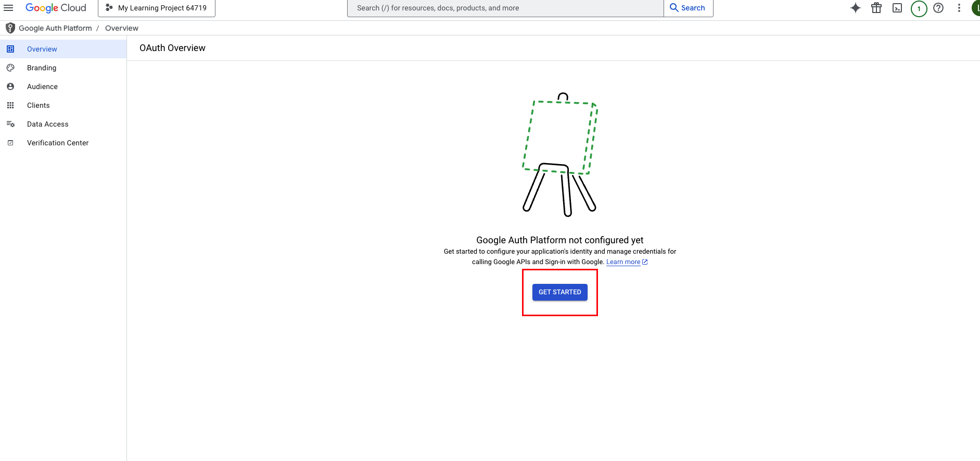
Task: Click the GET STARTED button
Action: point(560,292)
